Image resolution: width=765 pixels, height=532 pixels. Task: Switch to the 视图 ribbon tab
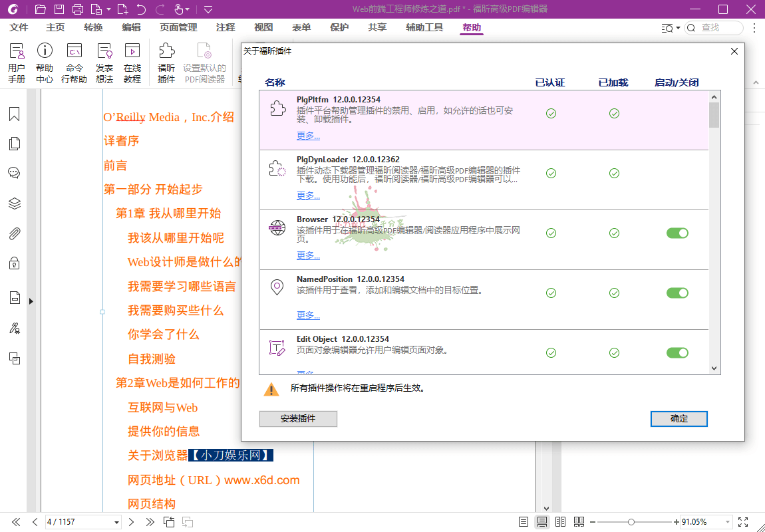(263, 28)
